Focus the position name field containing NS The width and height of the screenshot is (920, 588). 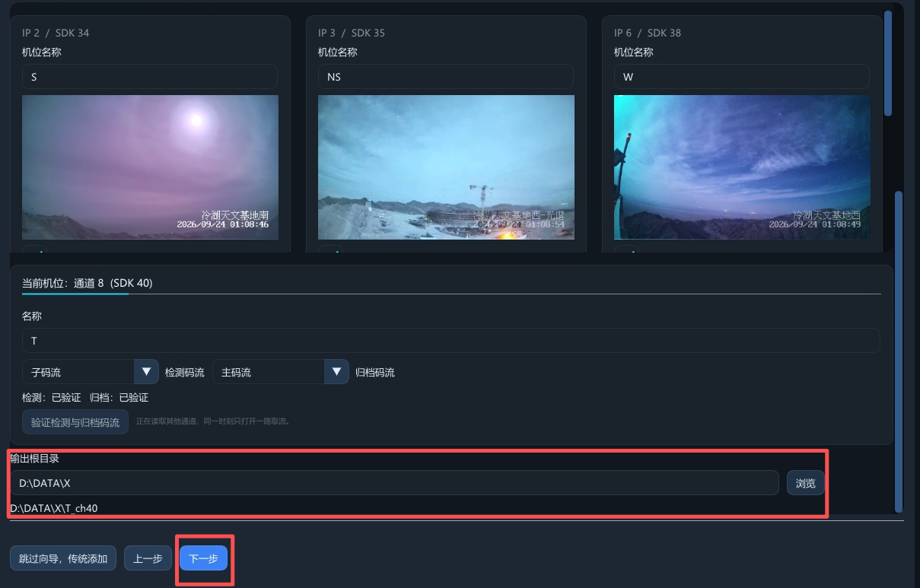pyautogui.click(x=446, y=77)
